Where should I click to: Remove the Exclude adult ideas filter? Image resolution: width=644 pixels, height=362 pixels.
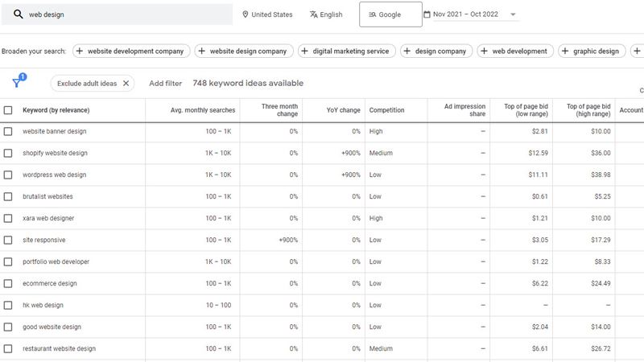[x=126, y=84]
